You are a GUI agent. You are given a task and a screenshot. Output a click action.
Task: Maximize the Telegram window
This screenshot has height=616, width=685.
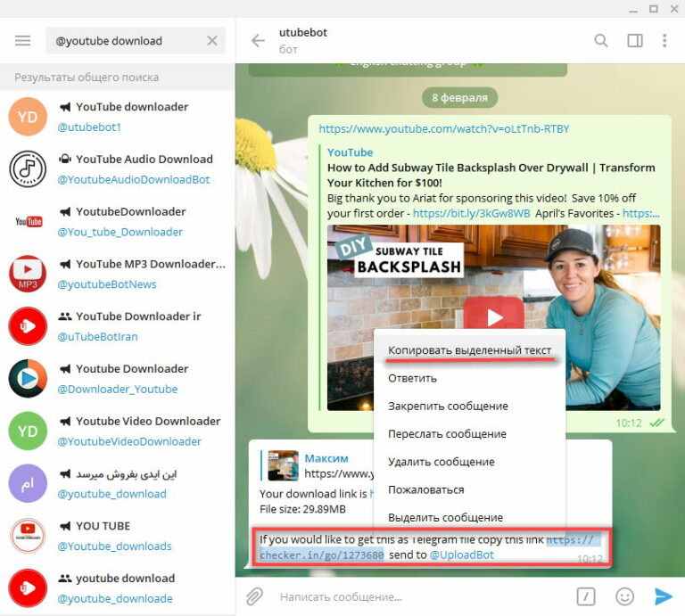(654, 9)
